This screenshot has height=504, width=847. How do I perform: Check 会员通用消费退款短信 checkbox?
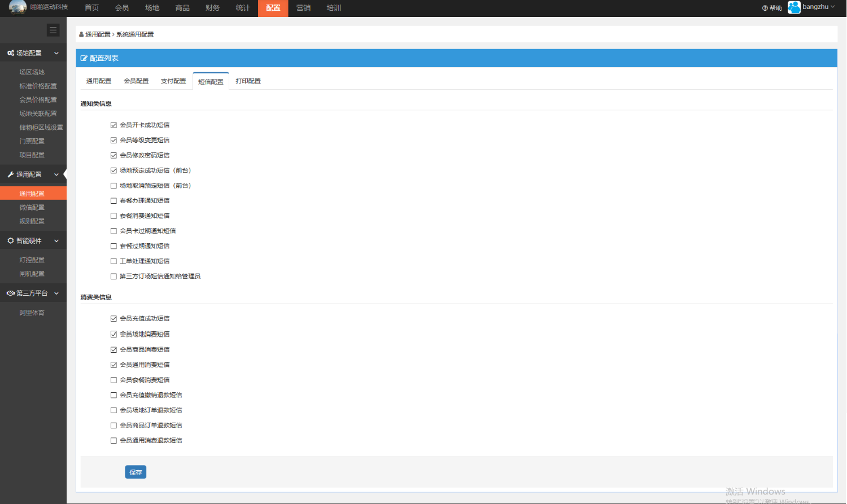coord(113,441)
